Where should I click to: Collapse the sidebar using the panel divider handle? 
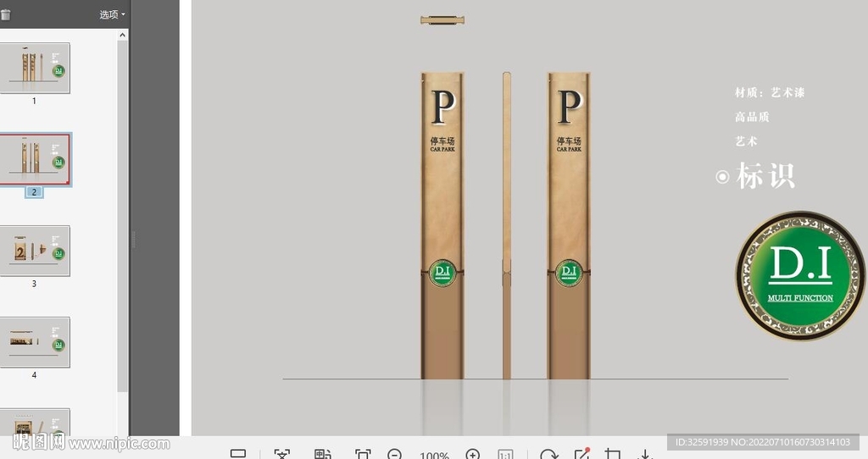[132, 240]
